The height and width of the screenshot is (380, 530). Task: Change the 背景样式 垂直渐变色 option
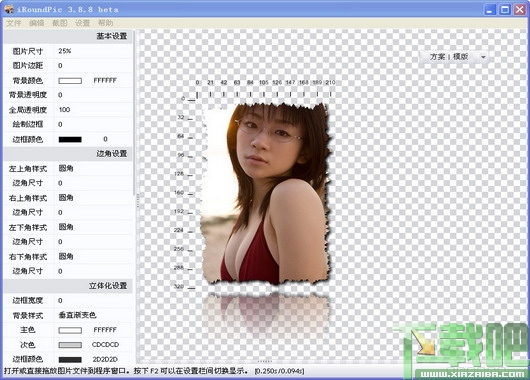coord(93,315)
